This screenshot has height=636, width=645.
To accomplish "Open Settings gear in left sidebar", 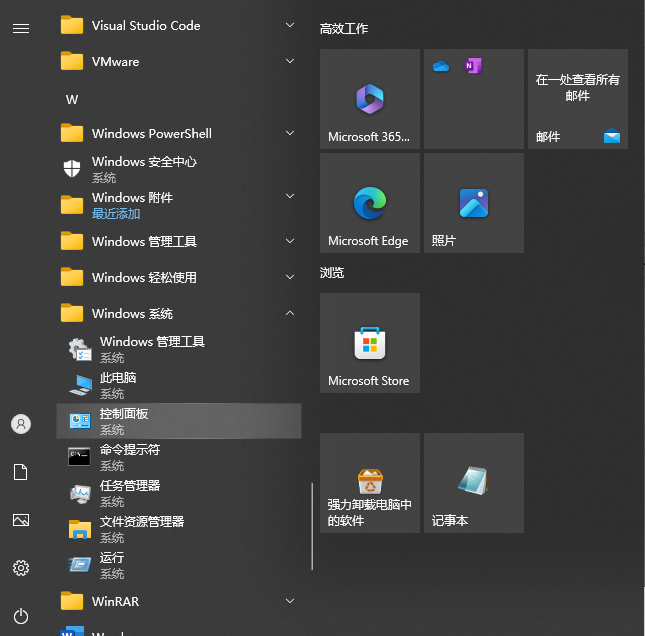I will click(x=21, y=568).
